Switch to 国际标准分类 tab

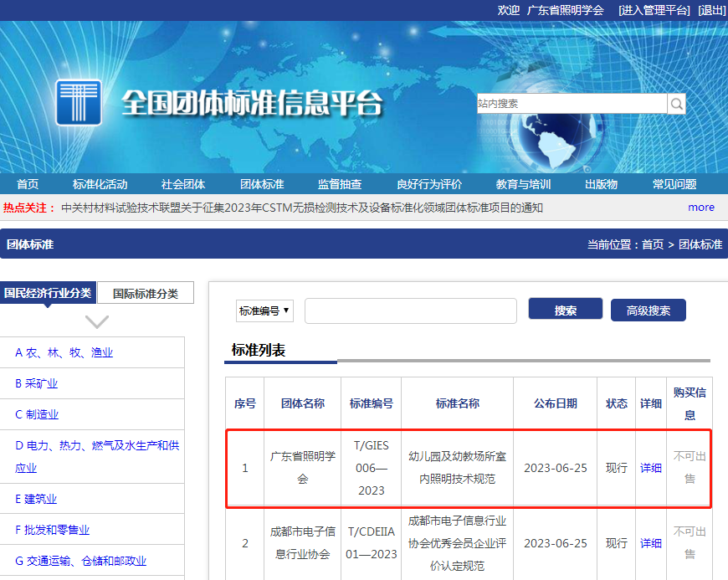146,294
